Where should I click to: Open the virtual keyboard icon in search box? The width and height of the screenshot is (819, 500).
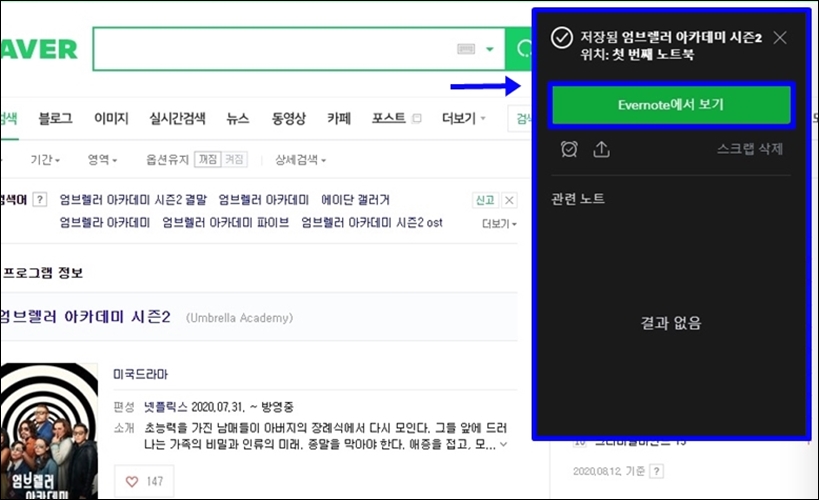pos(466,49)
